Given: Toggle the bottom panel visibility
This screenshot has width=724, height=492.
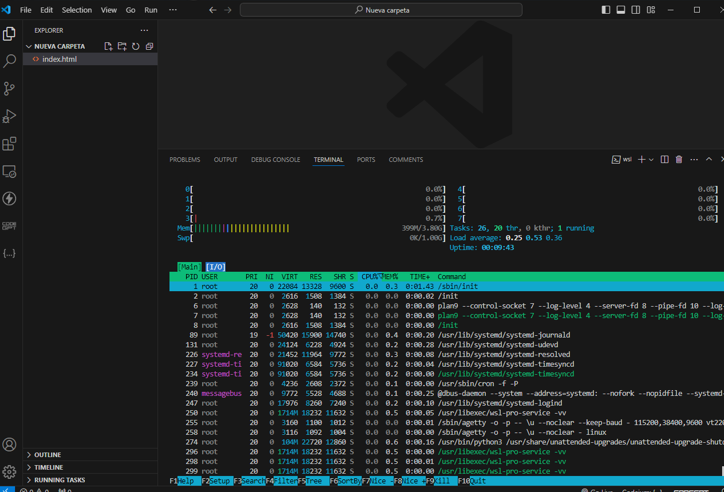Looking at the screenshot, I should tap(621, 10).
